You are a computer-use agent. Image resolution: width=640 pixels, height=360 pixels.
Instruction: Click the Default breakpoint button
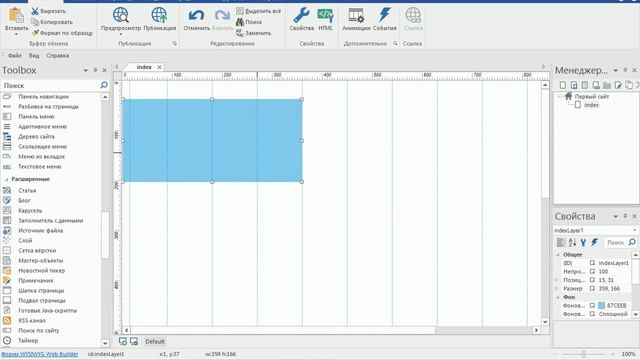pyautogui.click(x=154, y=341)
